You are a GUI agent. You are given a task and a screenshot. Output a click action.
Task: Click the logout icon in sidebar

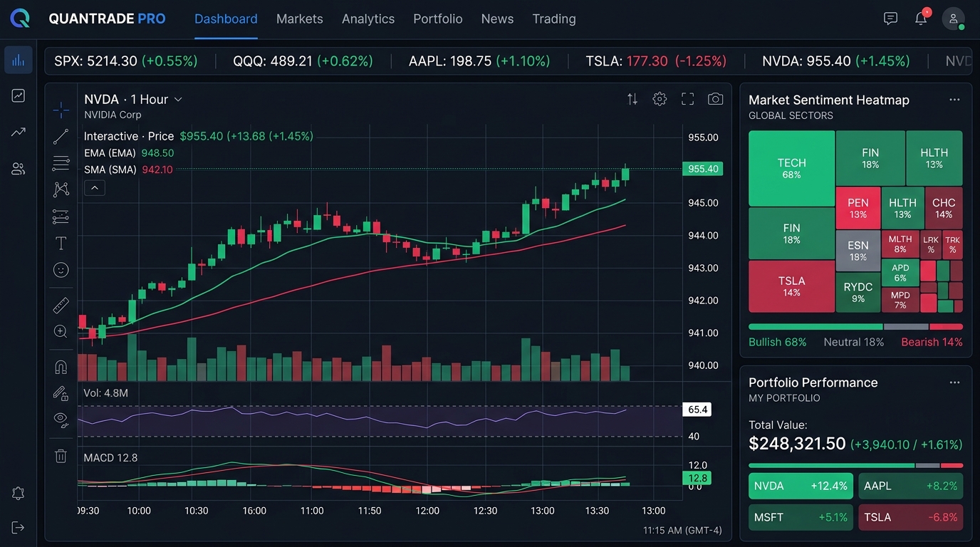click(x=19, y=528)
